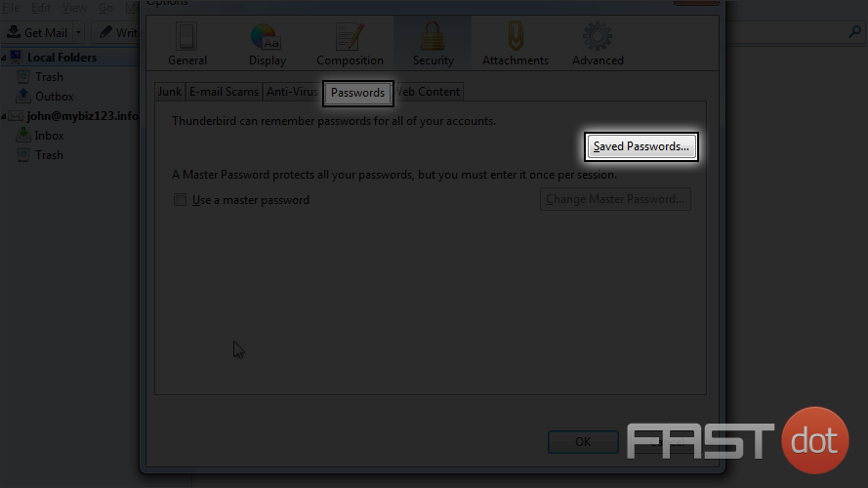Image resolution: width=868 pixels, height=488 pixels.
Task: Open the Edit menu
Action: pyautogui.click(x=40, y=8)
